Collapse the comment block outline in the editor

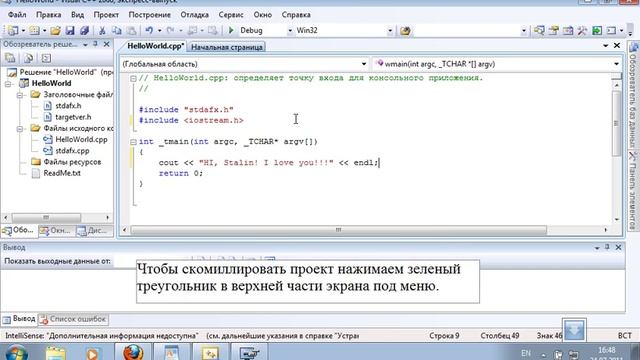click(133, 78)
